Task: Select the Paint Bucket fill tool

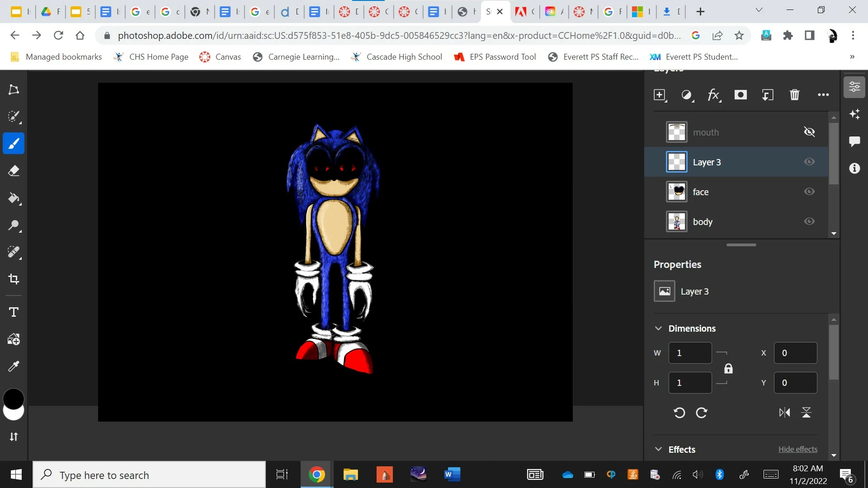Action: pyautogui.click(x=14, y=198)
